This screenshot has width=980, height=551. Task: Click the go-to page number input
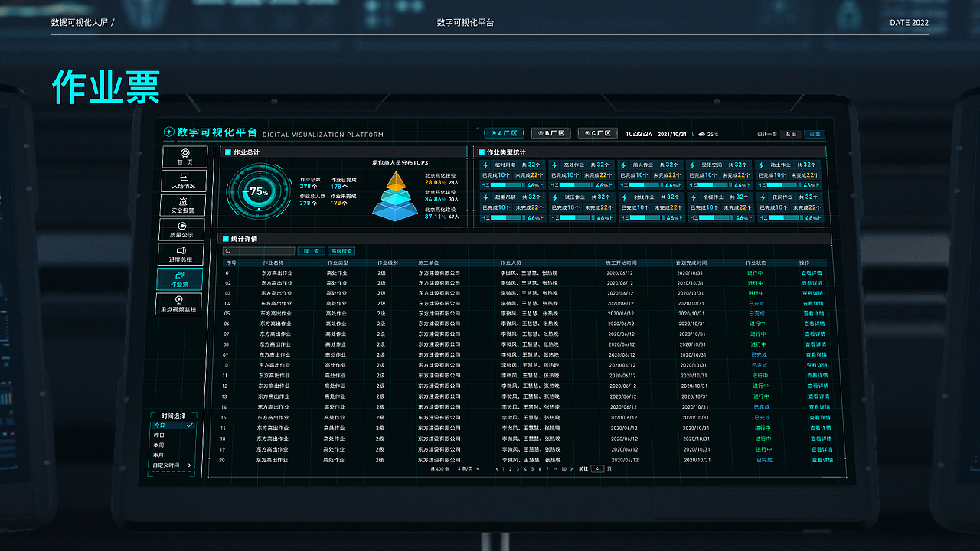[x=597, y=468]
